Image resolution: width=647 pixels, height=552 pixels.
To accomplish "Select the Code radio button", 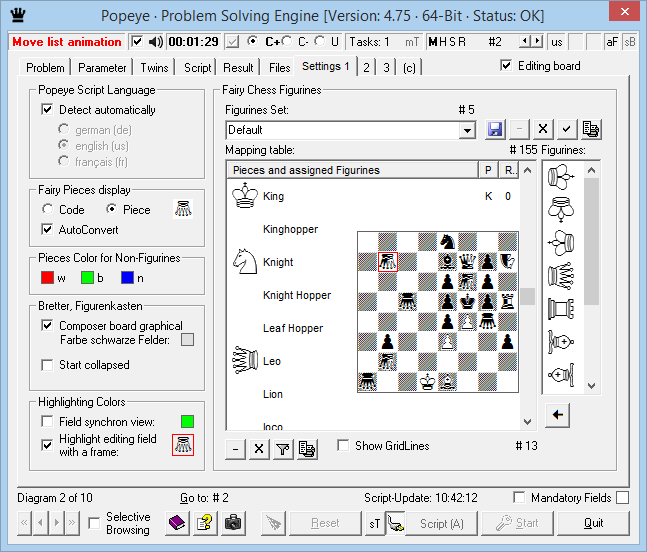I will tap(47, 209).
